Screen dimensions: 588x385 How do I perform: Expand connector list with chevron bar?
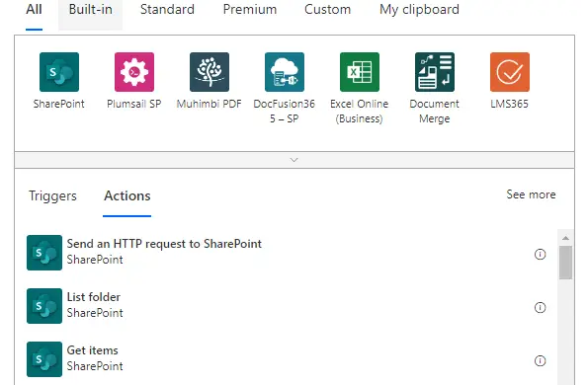(x=294, y=160)
